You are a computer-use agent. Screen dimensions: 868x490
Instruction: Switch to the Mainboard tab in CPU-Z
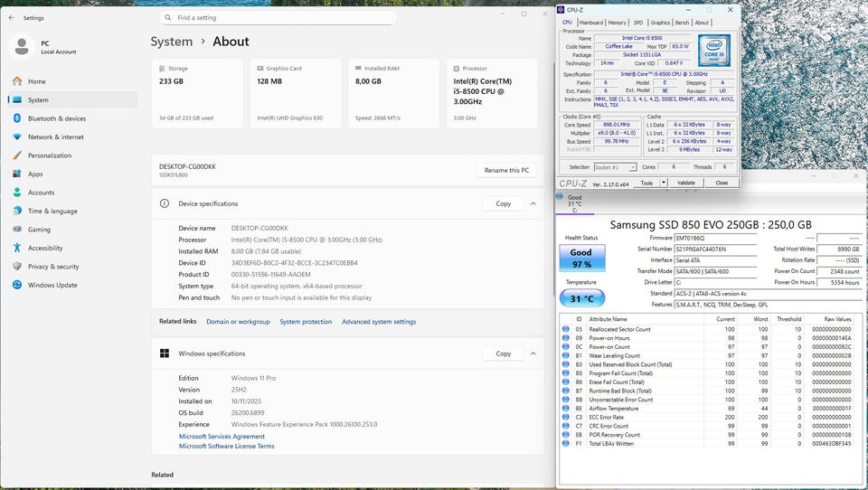[590, 23]
